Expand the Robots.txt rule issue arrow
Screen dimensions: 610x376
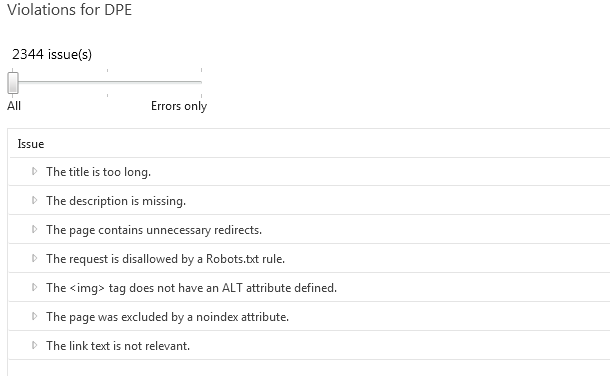35,258
